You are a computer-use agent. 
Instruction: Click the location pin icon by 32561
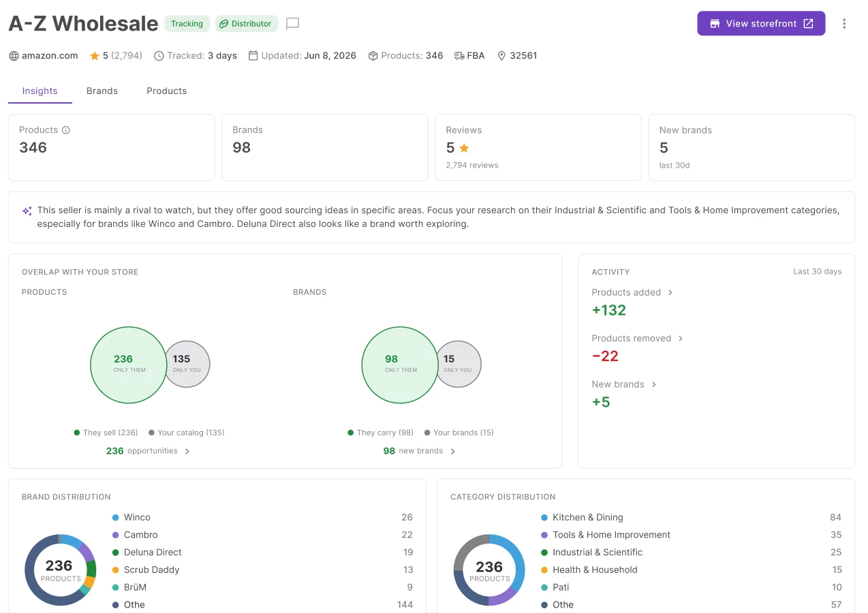tap(501, 56)
